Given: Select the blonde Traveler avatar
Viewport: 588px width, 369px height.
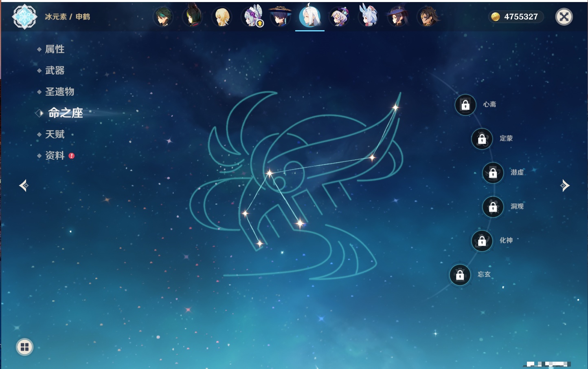Looking at the screenshot, I should click(222, 17).
